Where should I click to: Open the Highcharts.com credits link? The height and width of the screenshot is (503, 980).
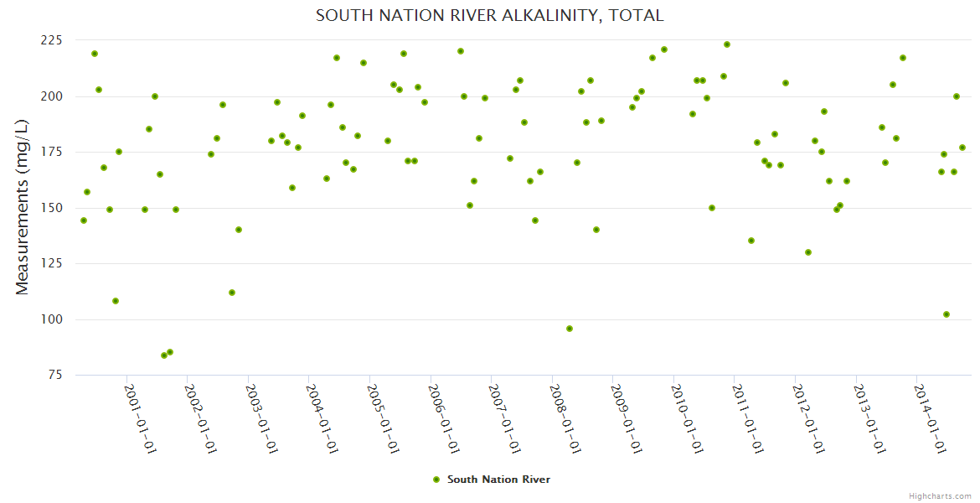coord(941,496)
